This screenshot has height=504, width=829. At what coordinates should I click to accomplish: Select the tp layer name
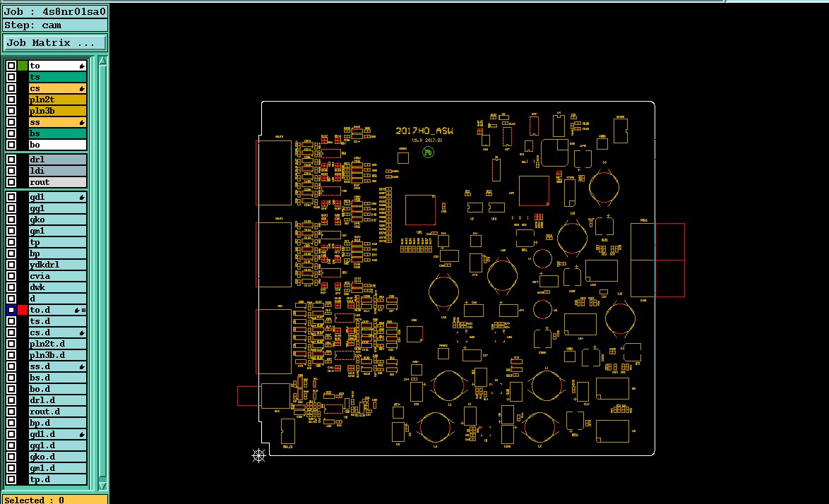click(58, 243)
